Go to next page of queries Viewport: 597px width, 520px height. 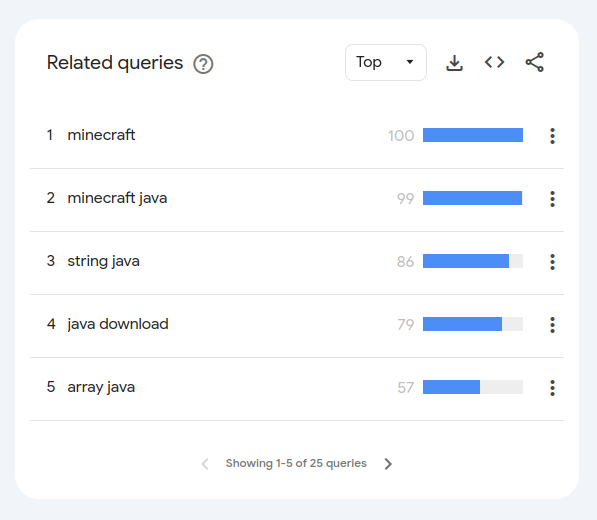tap(388, 464)
